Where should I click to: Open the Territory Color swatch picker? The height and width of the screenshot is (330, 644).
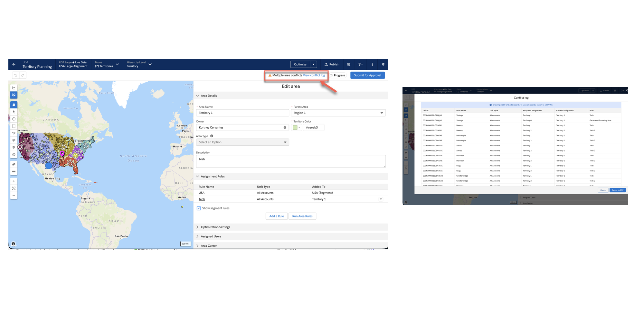tap(296, 128)
